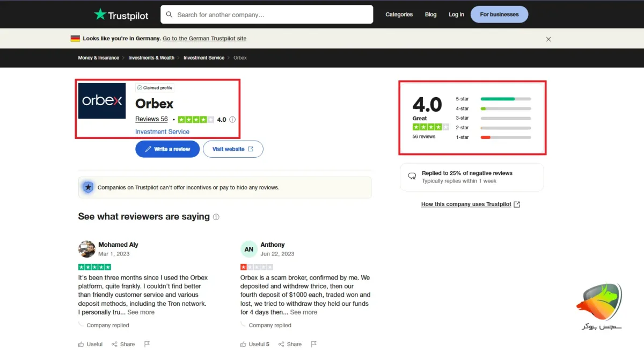
Task: Expand 'See more' on Anthony's review
Action: [303, 312]
